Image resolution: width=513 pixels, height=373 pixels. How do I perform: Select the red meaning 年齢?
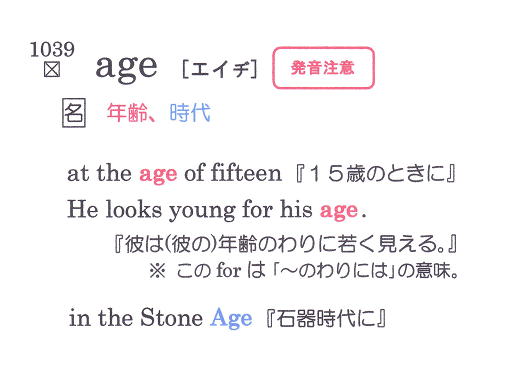coord(127,113)
